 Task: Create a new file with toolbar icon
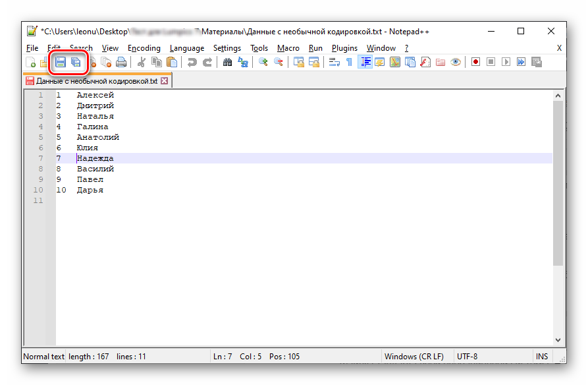point(31,62)
